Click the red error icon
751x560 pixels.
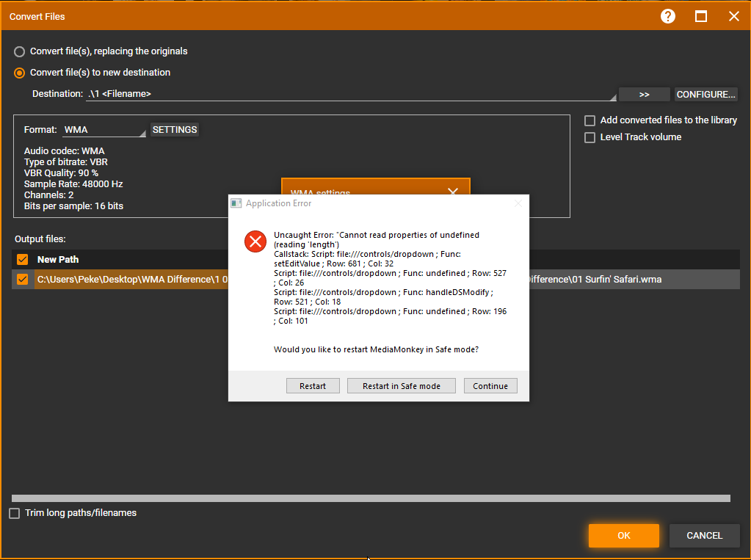point(255,241)
